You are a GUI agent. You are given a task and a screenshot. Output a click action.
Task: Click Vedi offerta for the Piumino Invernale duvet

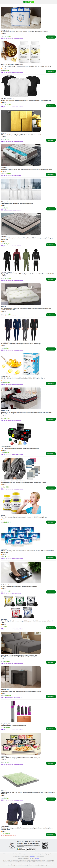coord(51,37)
